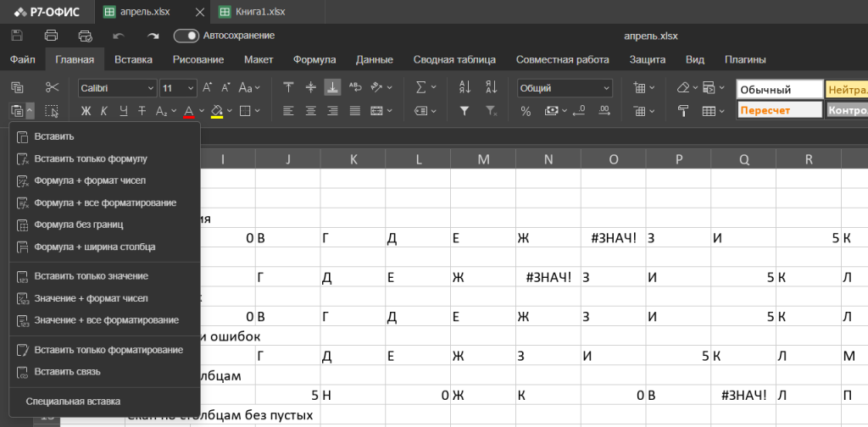Open font color picker arrow

tap(202, 111)
